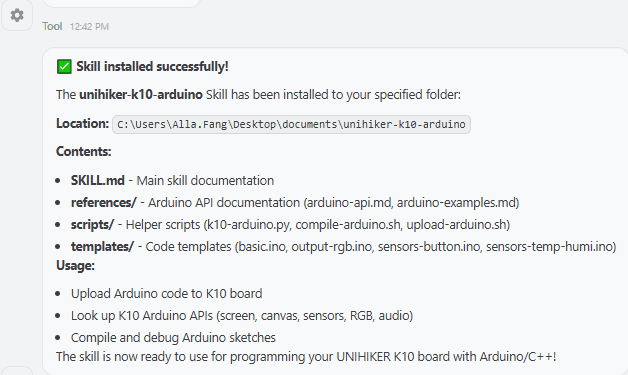Click the Tool sender name label
This screenshot has width=628, height=375.
(52, 26)
